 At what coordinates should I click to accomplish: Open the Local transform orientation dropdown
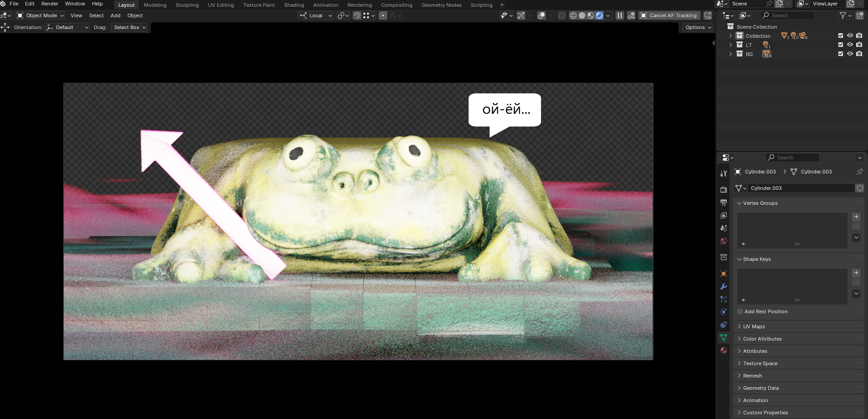(x=316, y=15)
